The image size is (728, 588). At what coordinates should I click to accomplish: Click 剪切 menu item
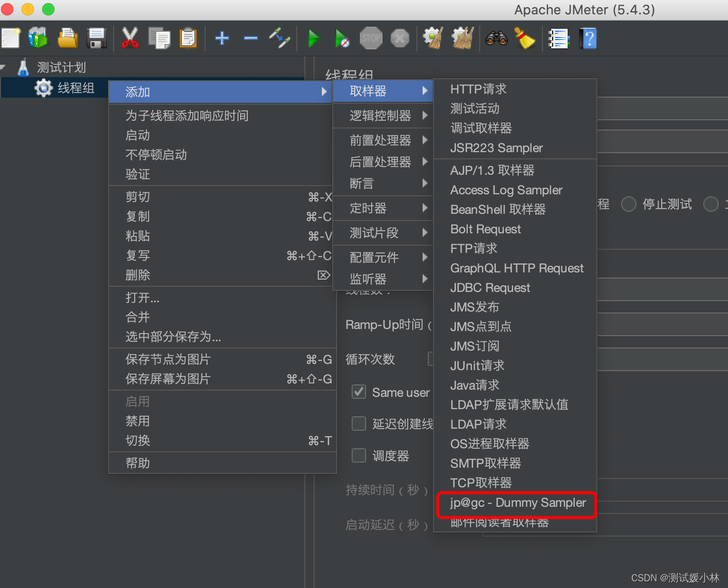click(x=223, y=197)
